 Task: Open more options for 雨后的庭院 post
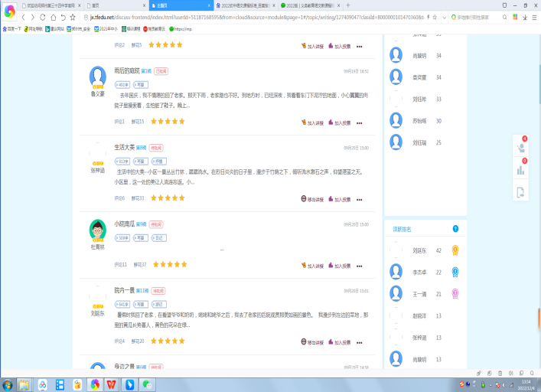(x=359, y=122)
